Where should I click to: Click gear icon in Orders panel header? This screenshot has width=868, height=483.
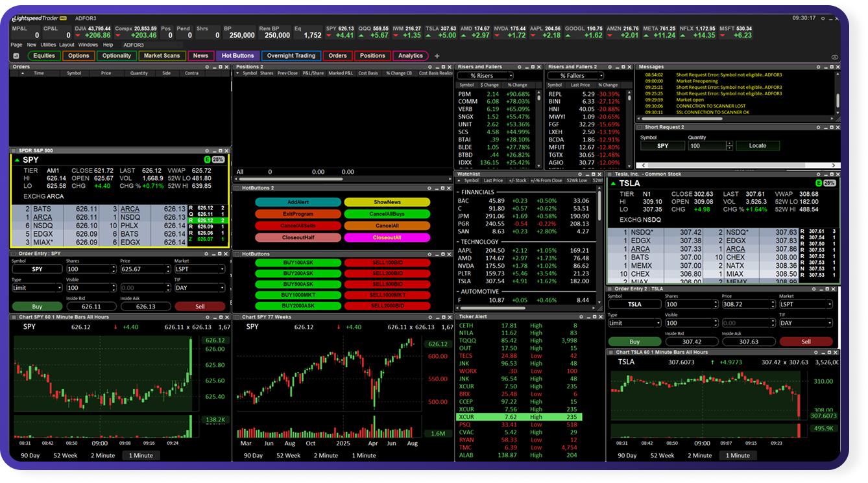pyautogui.click(x=207, y=67)
